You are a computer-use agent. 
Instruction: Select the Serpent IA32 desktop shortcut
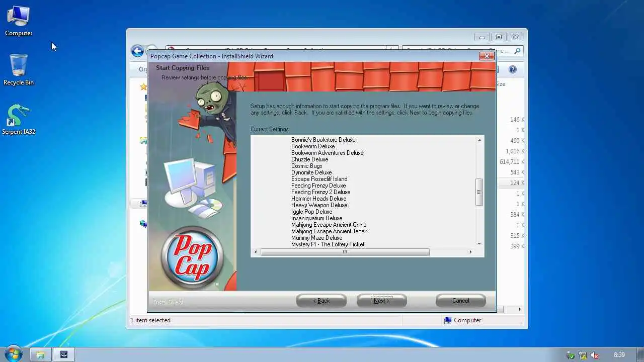tap(19, 120)
